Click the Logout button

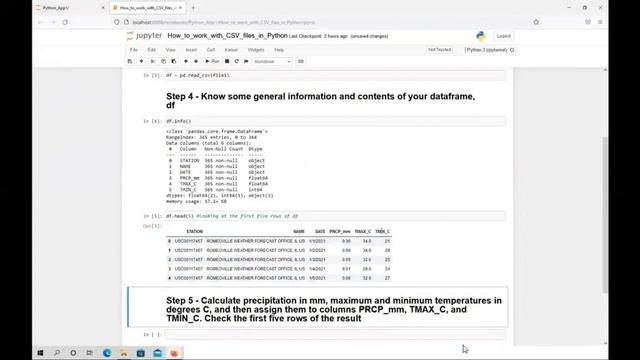pyautogui.click(x=503, y=36)
